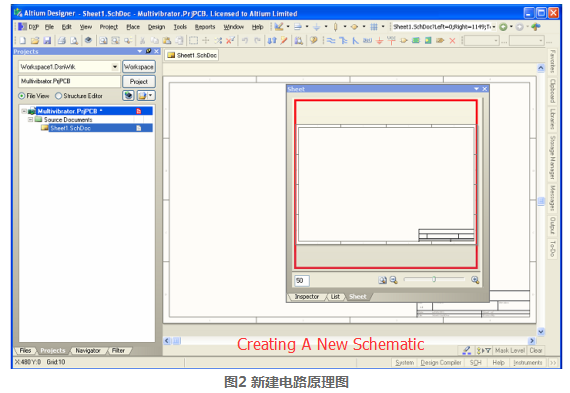The image size is (570, 393).
Task: Select the Place Part gate icon
Action: click(404, 40)
